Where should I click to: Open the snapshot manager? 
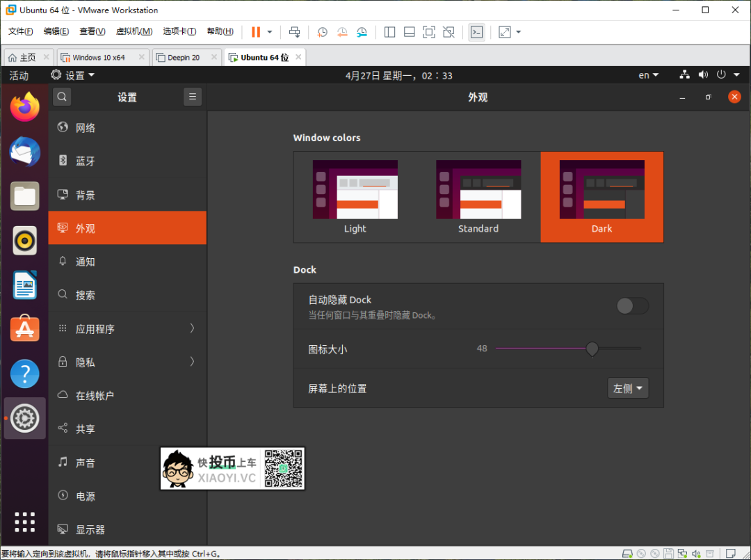click(x=362, y=31)
